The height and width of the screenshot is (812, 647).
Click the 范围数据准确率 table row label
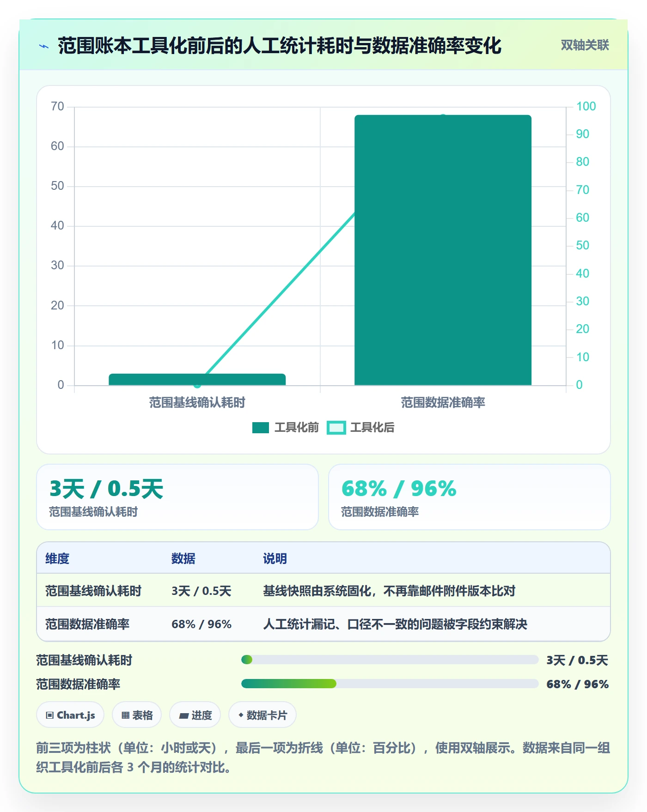[x=87, y=624]
